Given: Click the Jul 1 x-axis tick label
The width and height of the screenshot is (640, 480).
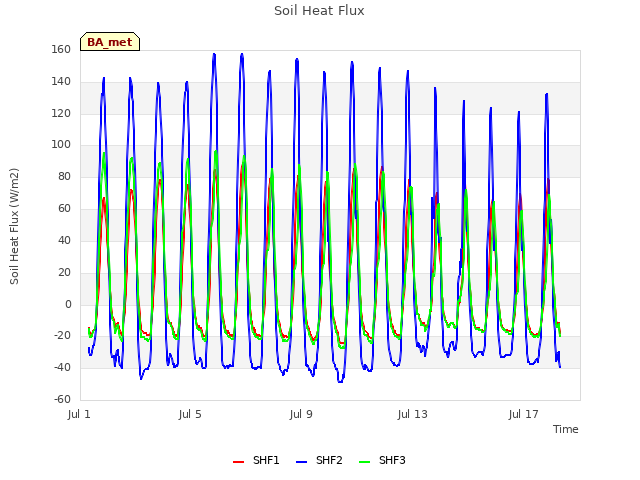Looking at the screenshot, I should tap(79, 414).
